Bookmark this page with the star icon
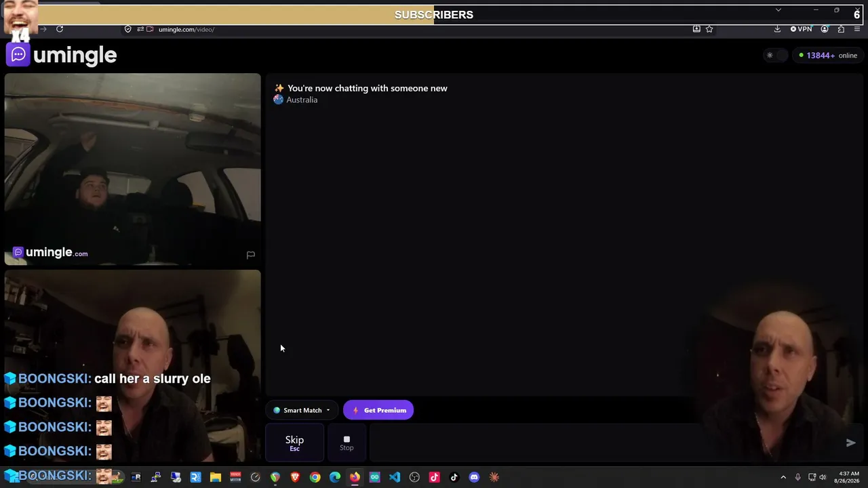Image resolution: width=868 pixels, height=488 pixels. [x=709, y=29]
